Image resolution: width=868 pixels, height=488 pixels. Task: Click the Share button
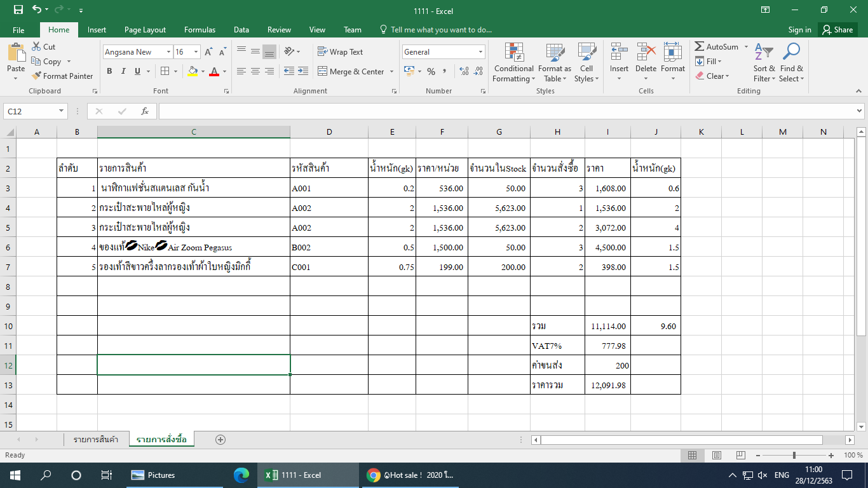point(837,30)
